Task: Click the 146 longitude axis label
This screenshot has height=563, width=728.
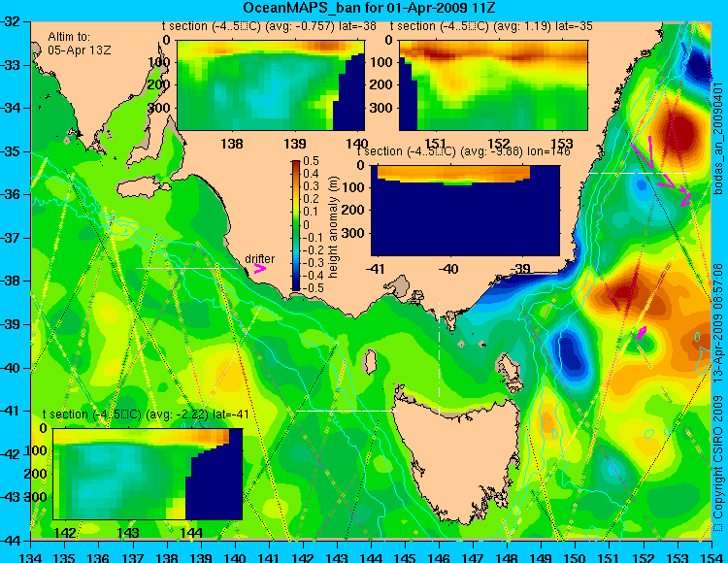Action: click(439, 556)
